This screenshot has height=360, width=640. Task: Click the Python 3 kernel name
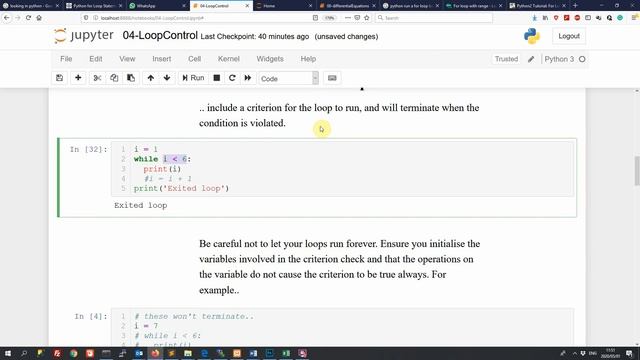pyautogui.click(x=559, y=59)
